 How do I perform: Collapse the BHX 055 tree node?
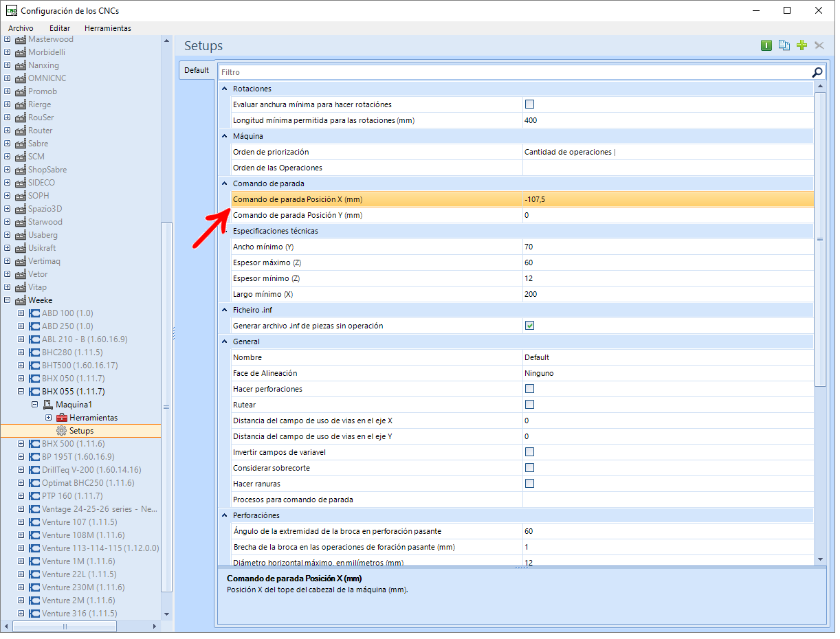point(21,392)
